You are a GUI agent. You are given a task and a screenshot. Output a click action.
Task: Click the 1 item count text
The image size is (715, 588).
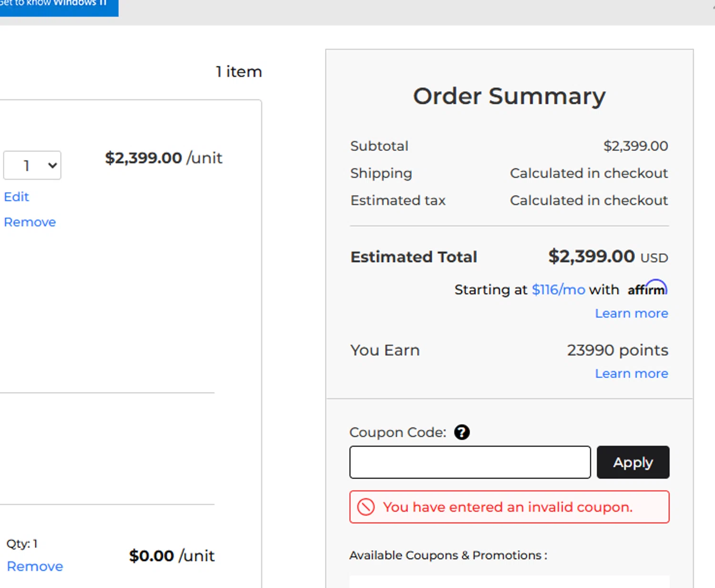click(239, 72)
